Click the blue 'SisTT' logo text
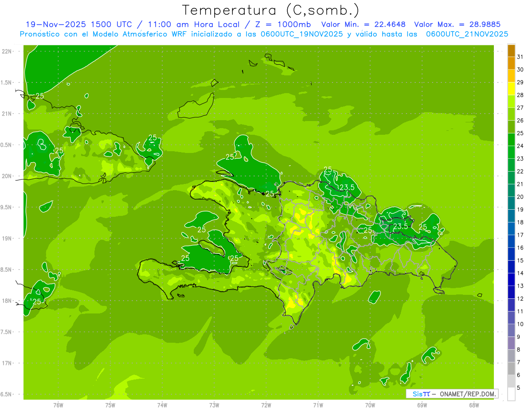Image resolution: width=532 pixels, height=411 pixels. [421, 394]
